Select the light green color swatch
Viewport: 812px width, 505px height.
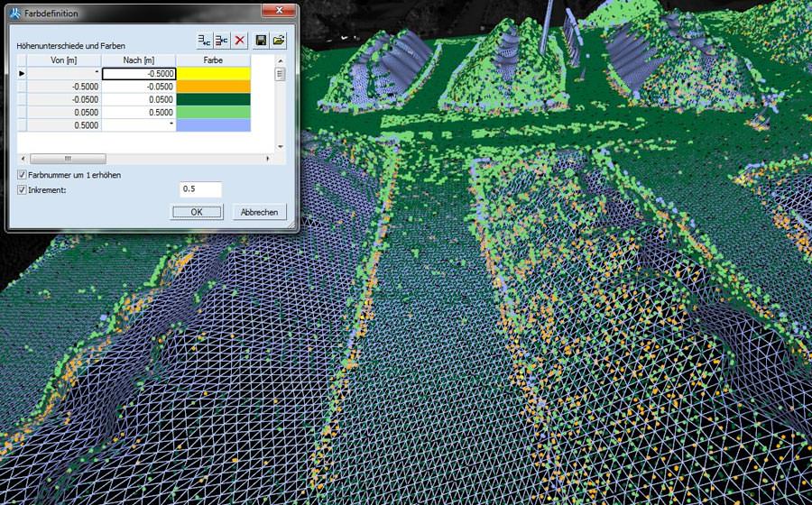(x=213, y=113)
